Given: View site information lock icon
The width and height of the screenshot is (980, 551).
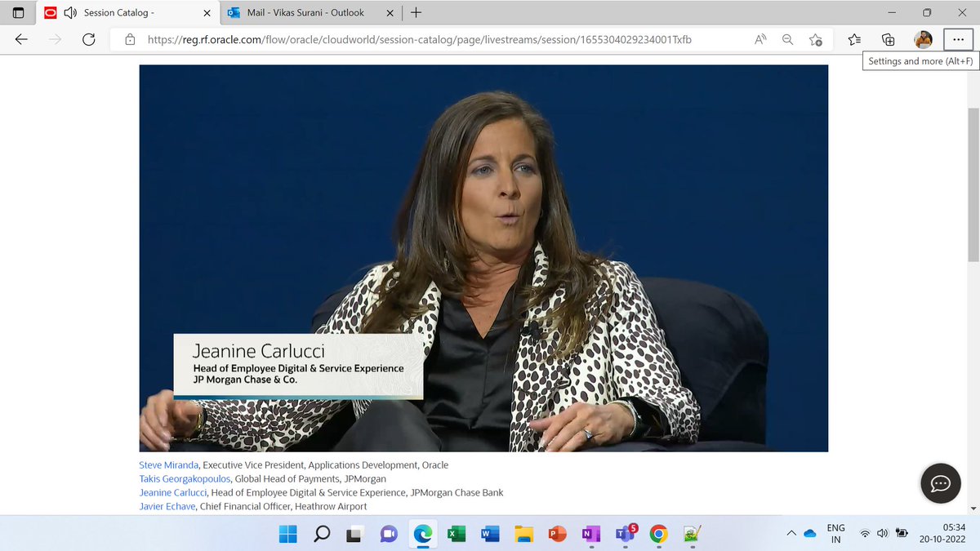Looking at the screenshot, I should [129, 39].
